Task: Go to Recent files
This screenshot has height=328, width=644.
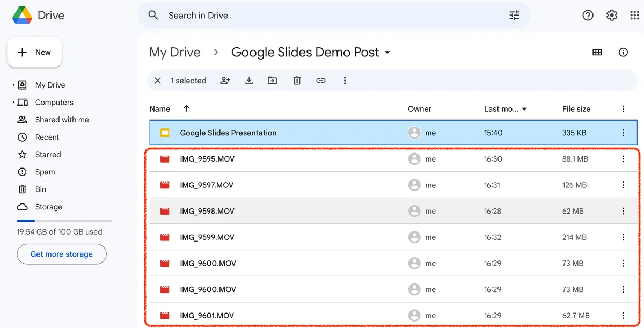Action: (x=47, y=137)
